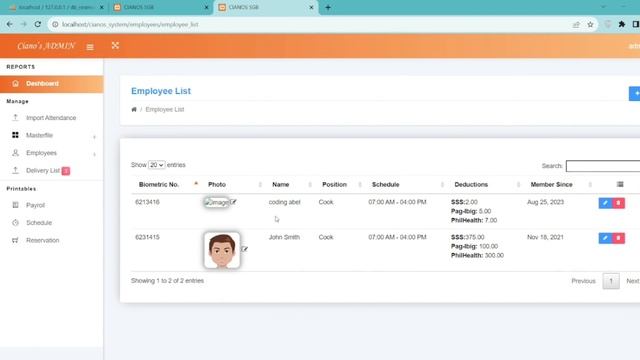Sort by Photo column
This screenshot has height=360, width=640.
[233, 184]
